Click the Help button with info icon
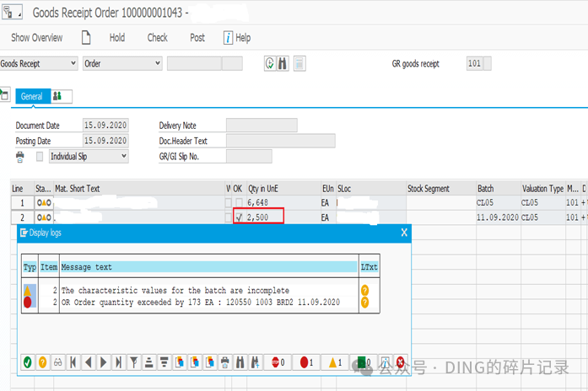The width and height of the screenshot is (588, 391). pos(237,37)
